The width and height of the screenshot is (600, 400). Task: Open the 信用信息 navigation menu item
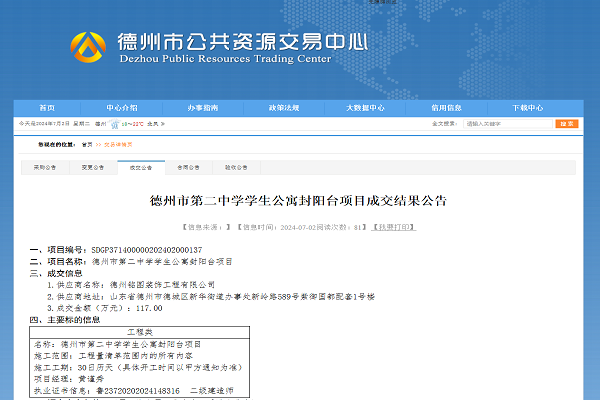(447, 108)
